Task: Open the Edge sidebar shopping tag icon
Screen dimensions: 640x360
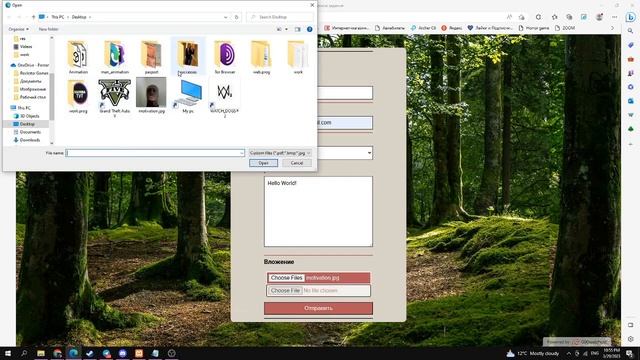Action: coord(631,45)
